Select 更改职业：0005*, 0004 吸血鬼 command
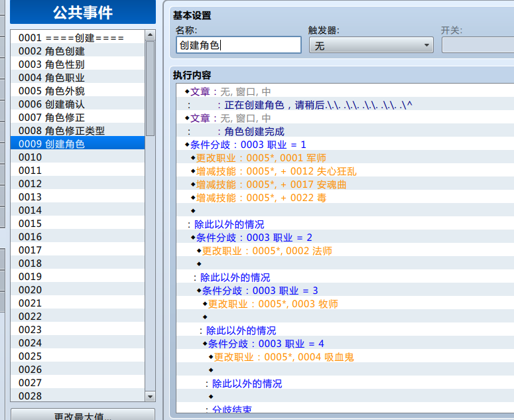This screenshot has width=514, height=420. [345, 357]
